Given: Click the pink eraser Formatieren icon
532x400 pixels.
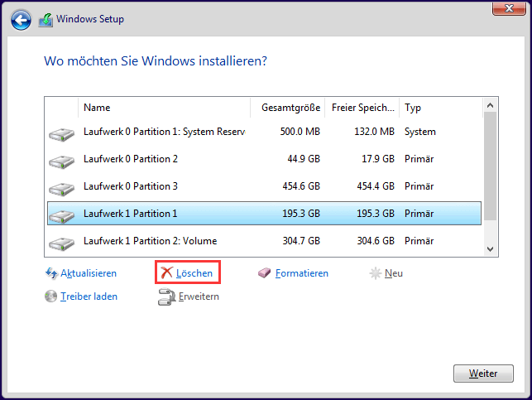Looking at the screenshot, I should pos(264,272).
